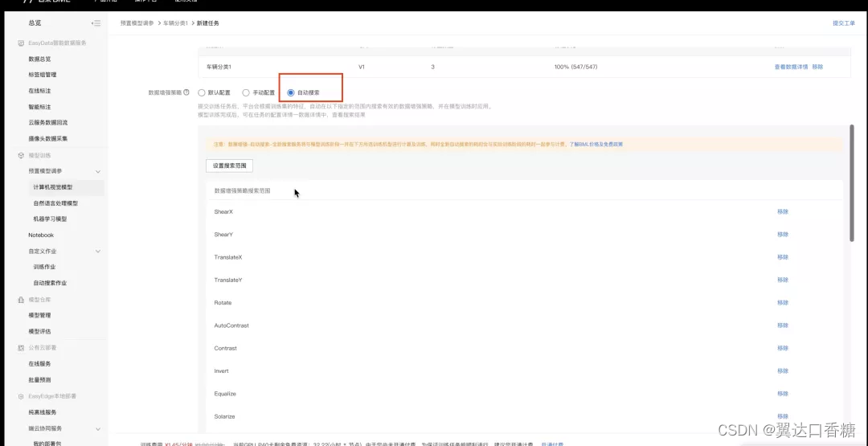Image resolution: width=868 pixels, height=446 pixels.
Task: Open 自动搜索作业 under 自定义作业
Action: coord(50,283)
